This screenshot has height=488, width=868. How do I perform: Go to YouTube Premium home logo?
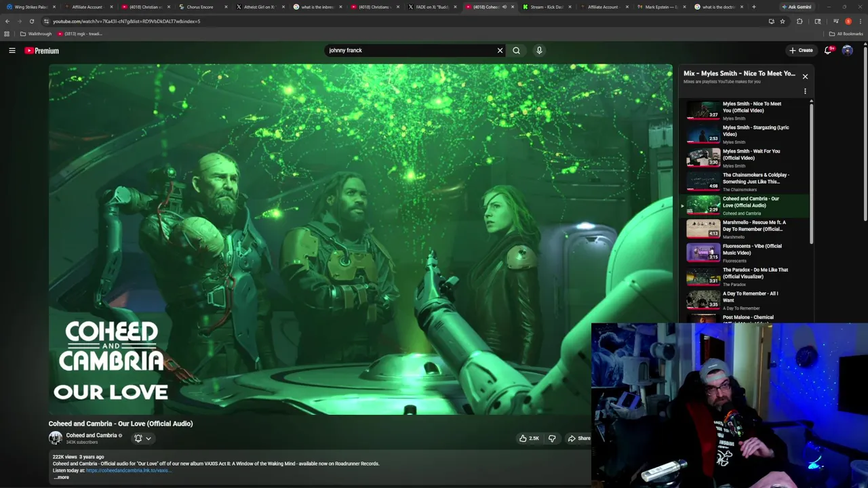(x=42, y=50)
